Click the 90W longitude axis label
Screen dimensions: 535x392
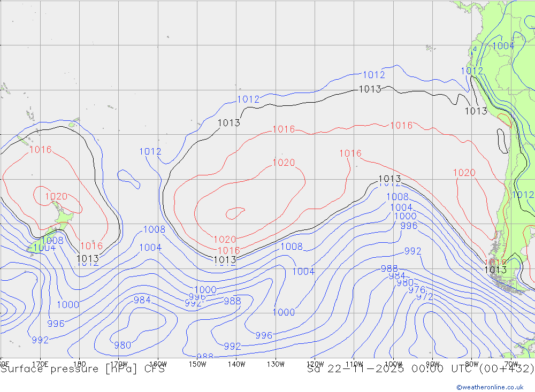[x=433, y=364]
